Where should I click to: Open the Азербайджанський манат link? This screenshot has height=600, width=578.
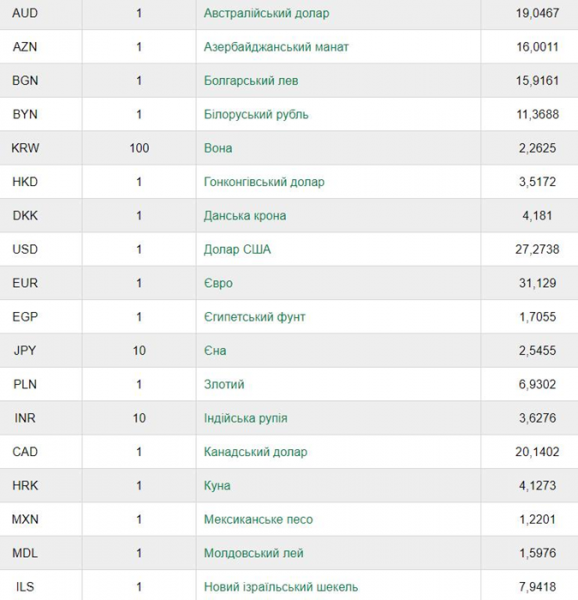click(x=276, y=47)
